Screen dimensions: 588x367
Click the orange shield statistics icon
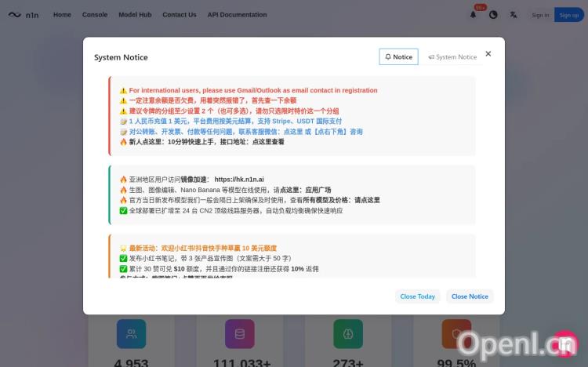(x=456, y=333)
